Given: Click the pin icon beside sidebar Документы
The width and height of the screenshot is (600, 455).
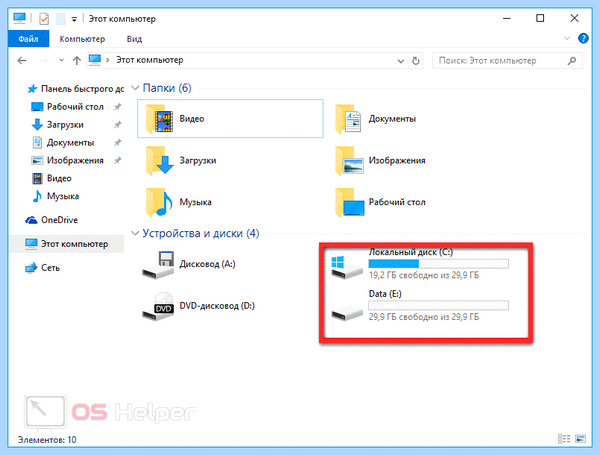Looking at the screenshot, I should pos(117,143).
